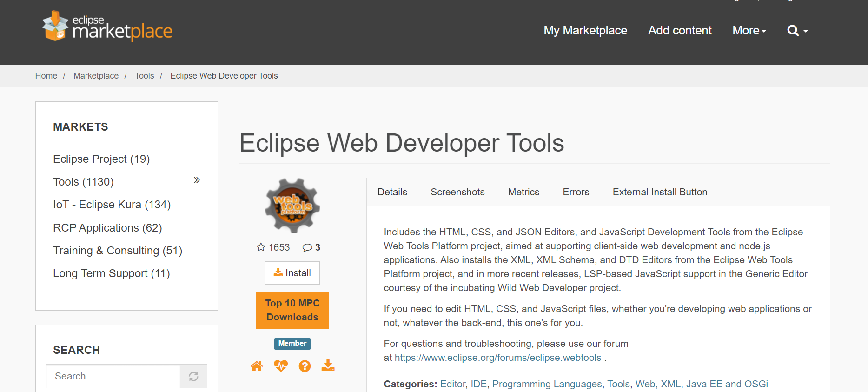The height and width of the screenshot is (392, 868).
Task: Switch to the Errors tab
Action: 576,192
